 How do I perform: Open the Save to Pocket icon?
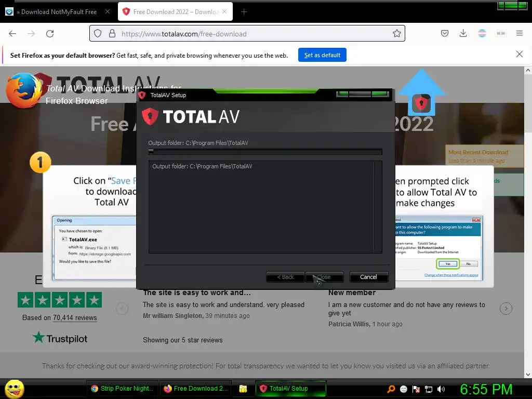(445, 33)
